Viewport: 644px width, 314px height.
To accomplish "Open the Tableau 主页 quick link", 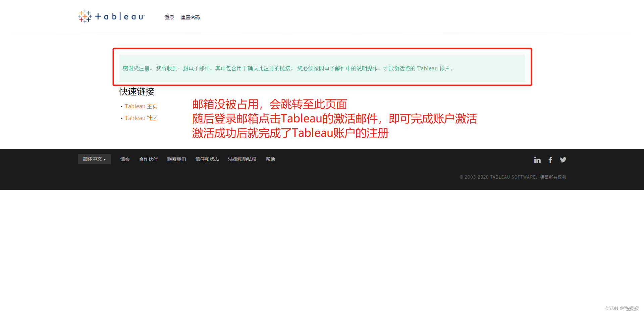I will 141,106.
